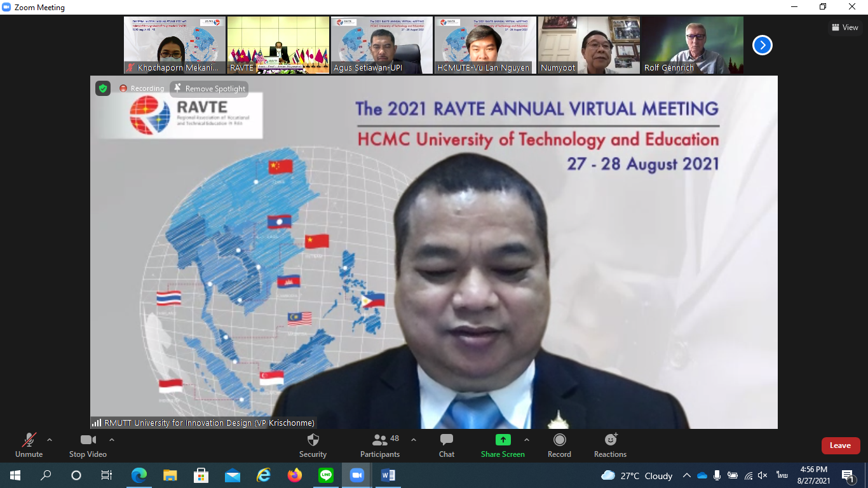868x488 pixels.
Task: Select Khochaporn Mekani video thumbnail
Action: [x=174, y=45]
